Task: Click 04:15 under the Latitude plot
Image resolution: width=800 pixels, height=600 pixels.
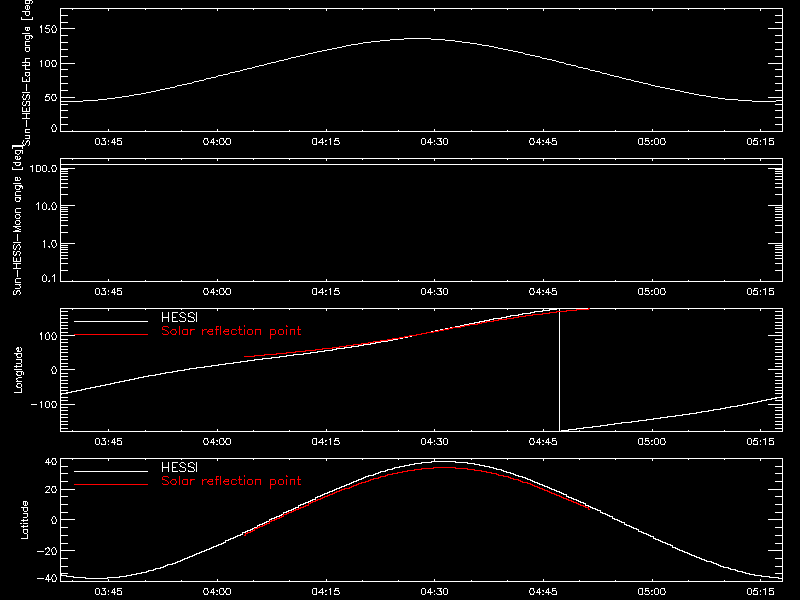Action: point(326,592)
